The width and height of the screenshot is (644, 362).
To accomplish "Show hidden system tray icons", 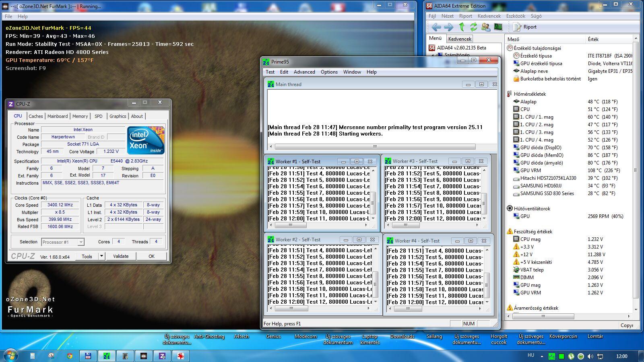I will 542,356.
